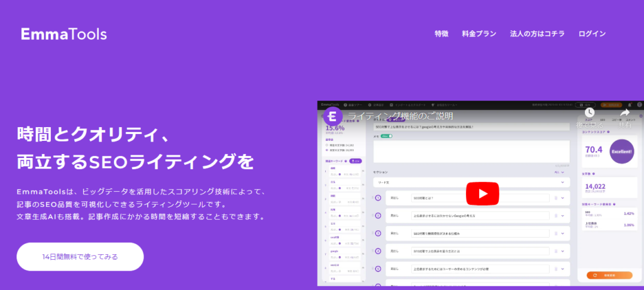Click the 共有 share arrow icon
The image size is (644, 290).
[625, 112]
